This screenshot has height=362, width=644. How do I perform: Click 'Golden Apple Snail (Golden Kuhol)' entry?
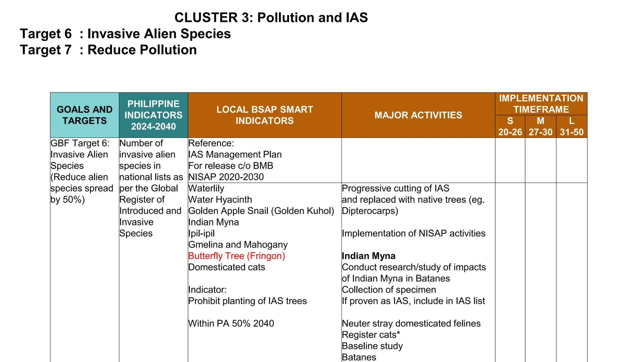[x=261, y=211]
